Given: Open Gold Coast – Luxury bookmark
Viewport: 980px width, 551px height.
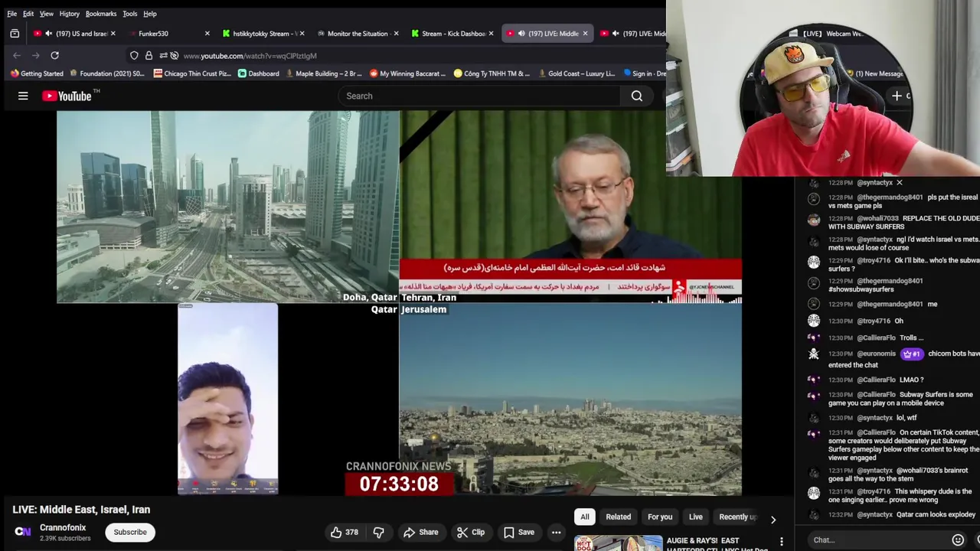Looking at the screenshot, I should (577, 73).
